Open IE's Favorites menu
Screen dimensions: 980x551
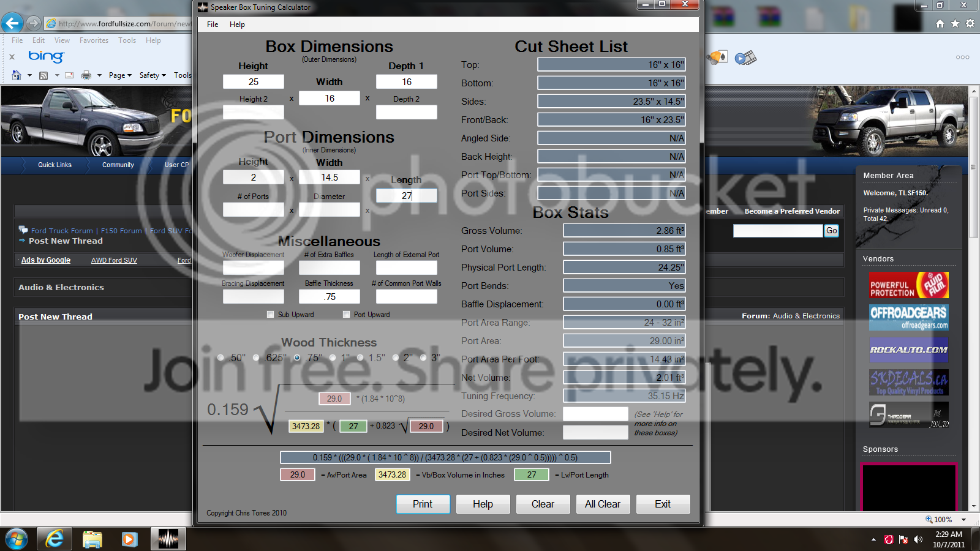tap(94, 40)
